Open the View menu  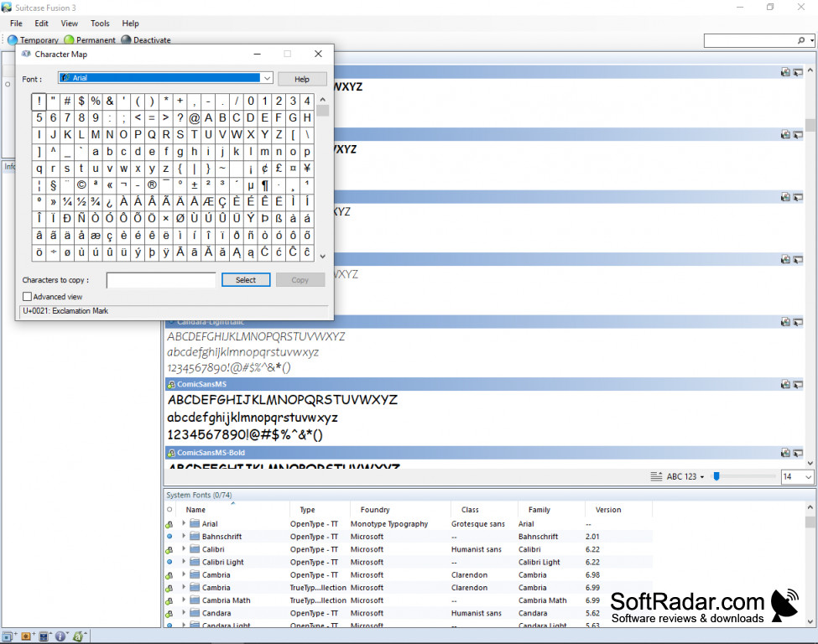(x=70, y=23)
